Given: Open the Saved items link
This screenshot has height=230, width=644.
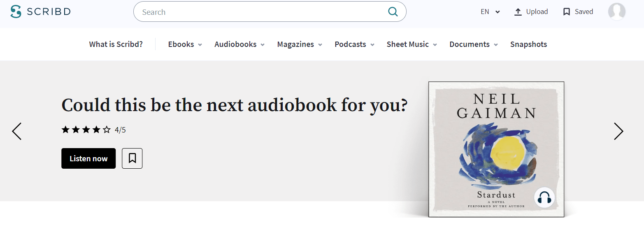Looking at the screenshot, I should (x=578, y=12).
